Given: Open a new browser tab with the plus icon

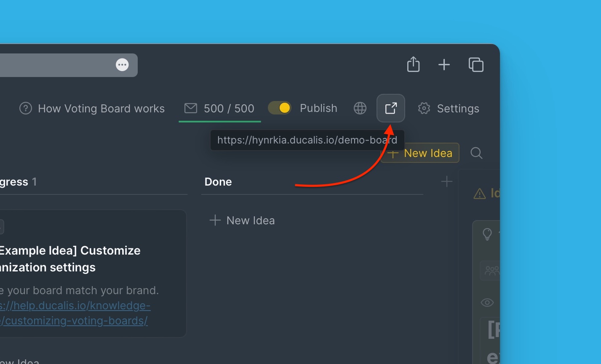Looking at the screenshot, I should (444, 64).
